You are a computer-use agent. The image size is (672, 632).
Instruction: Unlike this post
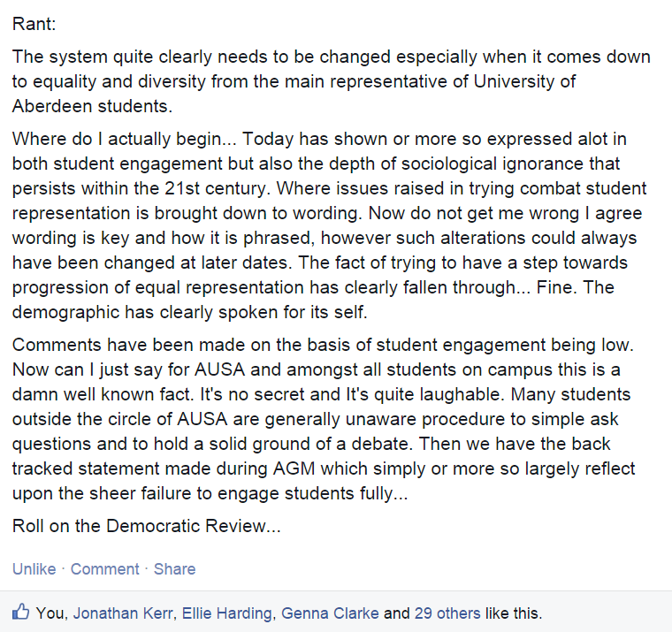click(x=34, y=569)
